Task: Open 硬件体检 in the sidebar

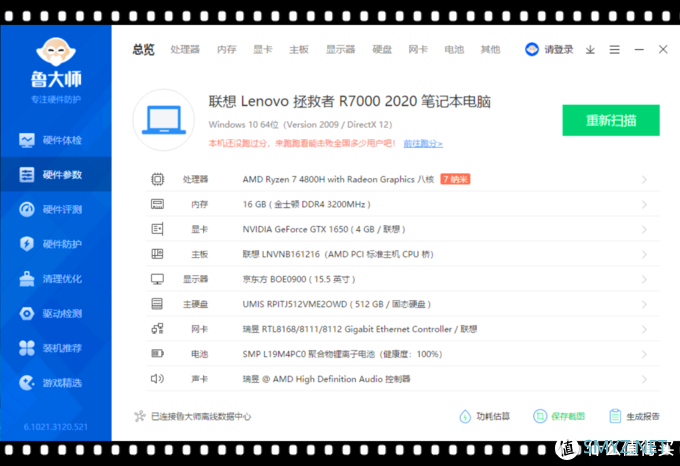Action: [56, 140]
